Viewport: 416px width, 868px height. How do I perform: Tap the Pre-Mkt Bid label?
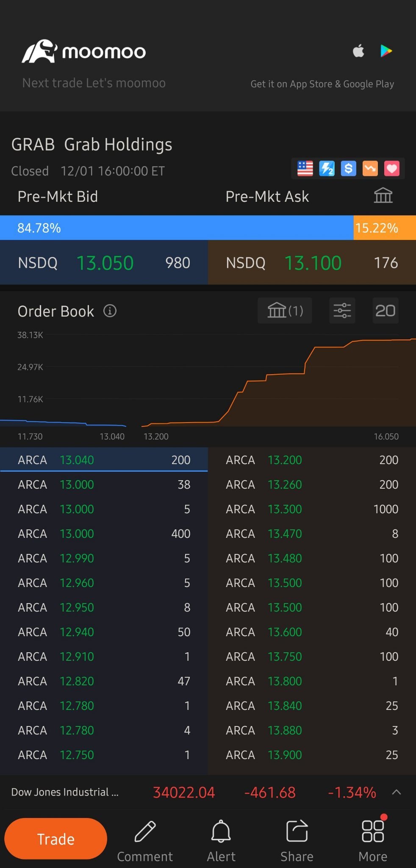58,197
